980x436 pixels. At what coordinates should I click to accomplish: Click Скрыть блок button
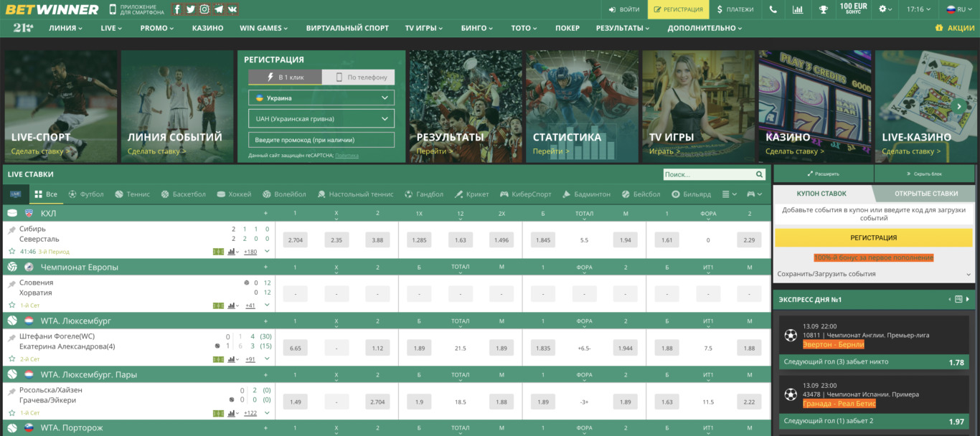point(925,174)
